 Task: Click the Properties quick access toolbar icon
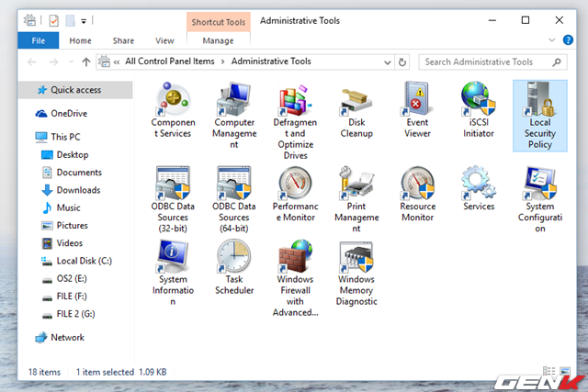pyautogui.click(x=53, y=20)
